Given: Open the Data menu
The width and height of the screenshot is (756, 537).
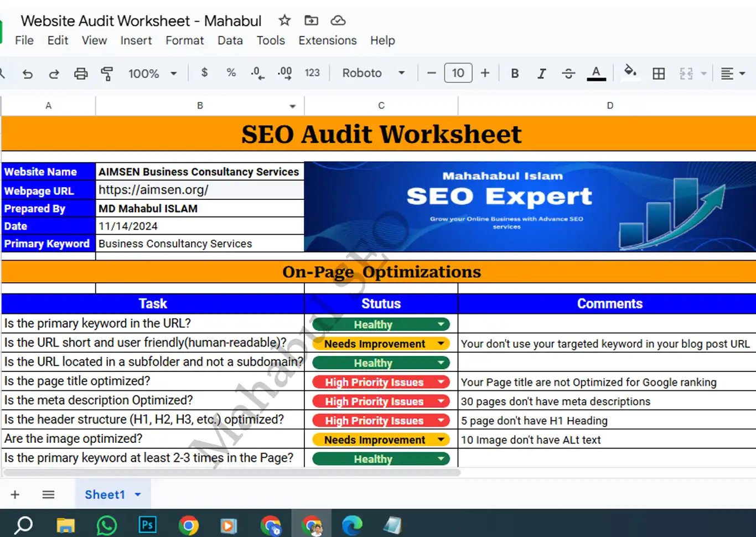Looking at the screenshot, I should [230, 40].
